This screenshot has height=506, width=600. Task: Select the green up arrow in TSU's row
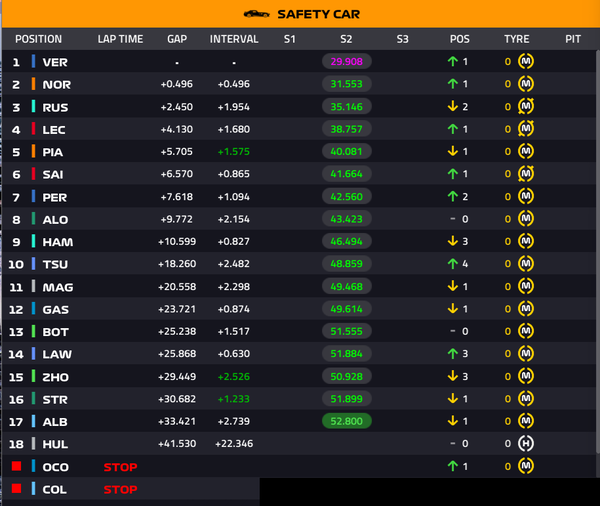453,264
